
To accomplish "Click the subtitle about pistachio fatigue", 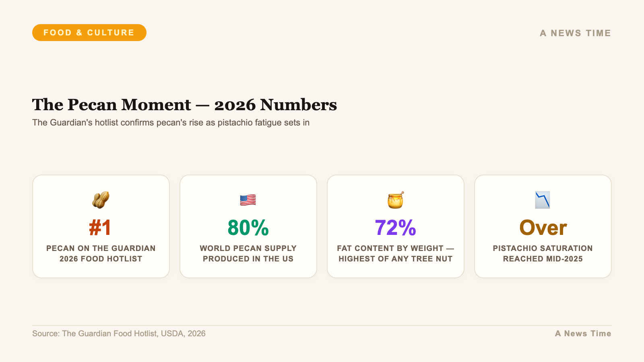I will click(171, 123).
